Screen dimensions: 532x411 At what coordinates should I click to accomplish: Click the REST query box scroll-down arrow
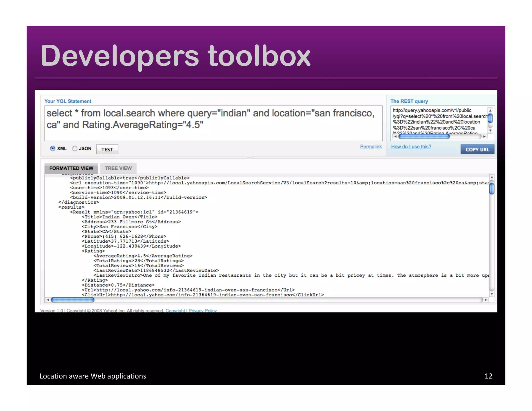(490, 131)
